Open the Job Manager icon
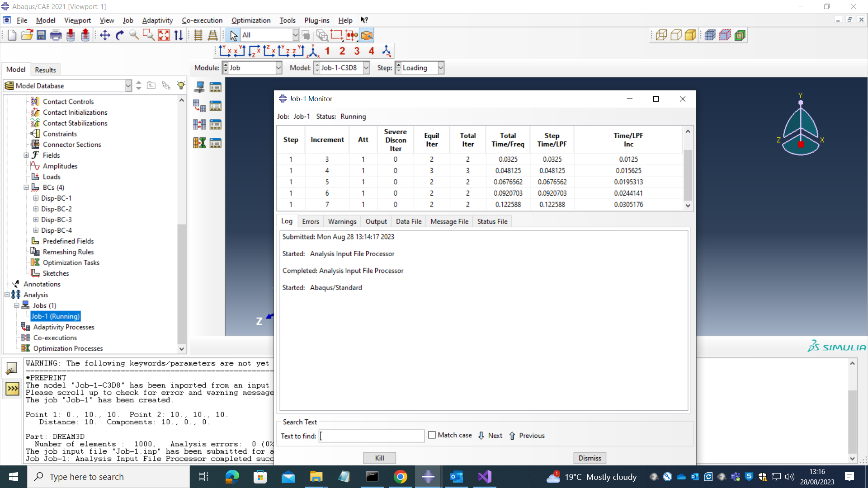 (x=215, y=87)
